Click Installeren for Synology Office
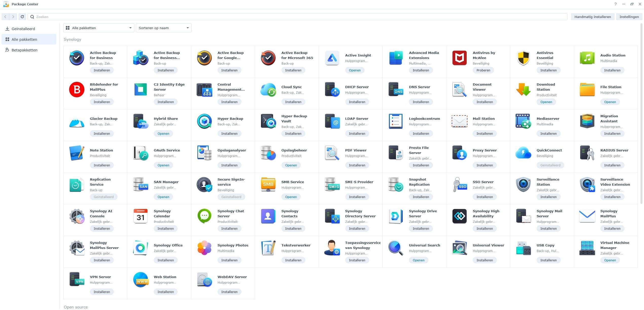This screenshot has height=310, width=644. point(165,260)
